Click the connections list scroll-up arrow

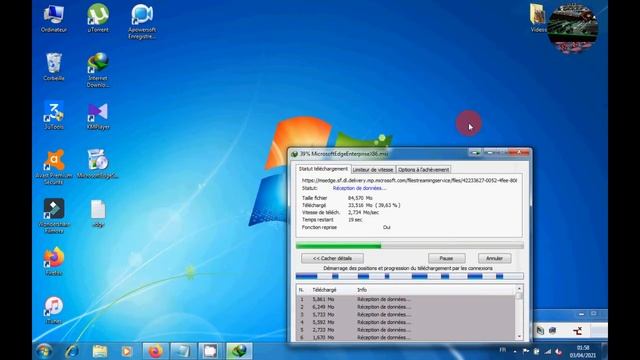(x=519, y=289)
